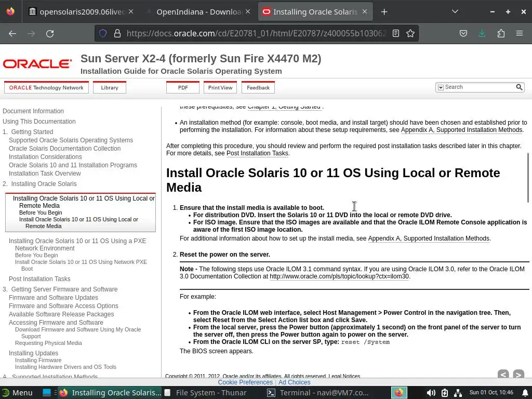Click the documentation Search field
Viewport: 532px width, 399px height.
coord(479,87)
